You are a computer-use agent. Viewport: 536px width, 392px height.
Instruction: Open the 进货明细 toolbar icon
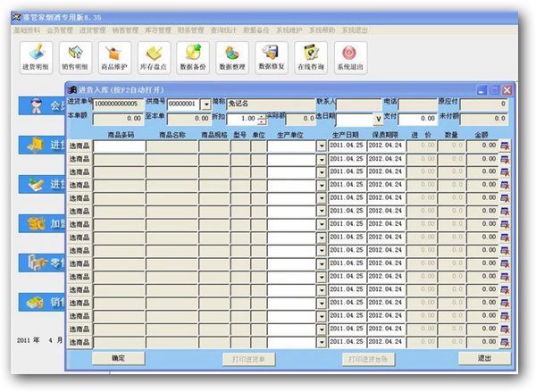36,57
